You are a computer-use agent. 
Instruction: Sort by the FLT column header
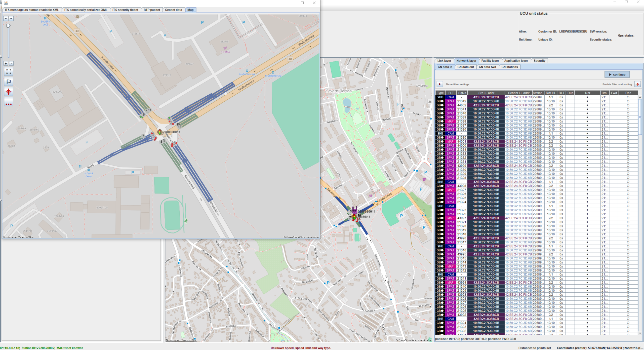click(x=451, y=93)
